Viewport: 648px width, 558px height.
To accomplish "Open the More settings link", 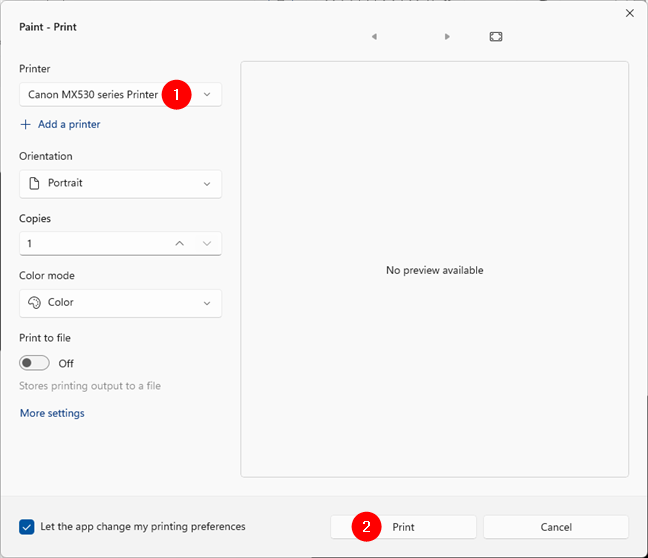I will pos(52,413).
